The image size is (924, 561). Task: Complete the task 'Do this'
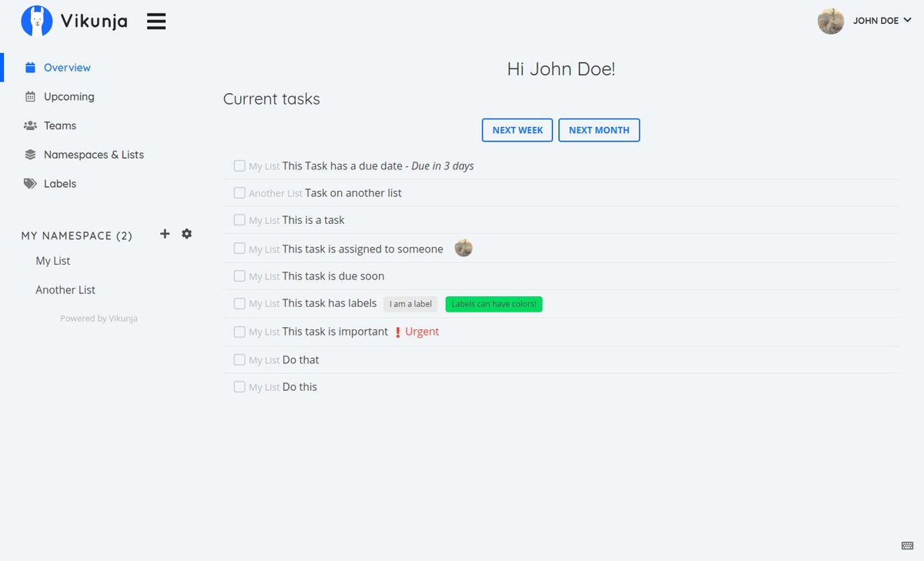click(239, 386)
